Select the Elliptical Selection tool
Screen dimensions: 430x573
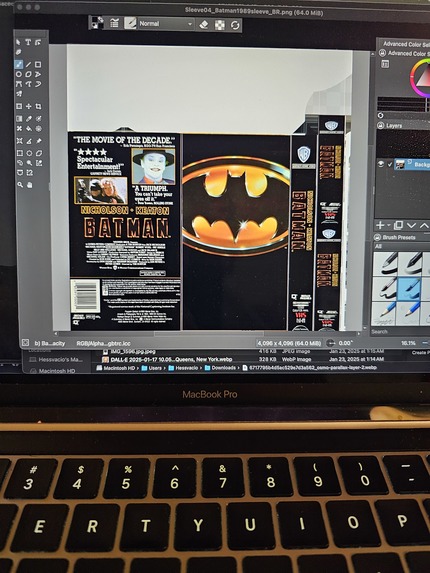point(29,153)
